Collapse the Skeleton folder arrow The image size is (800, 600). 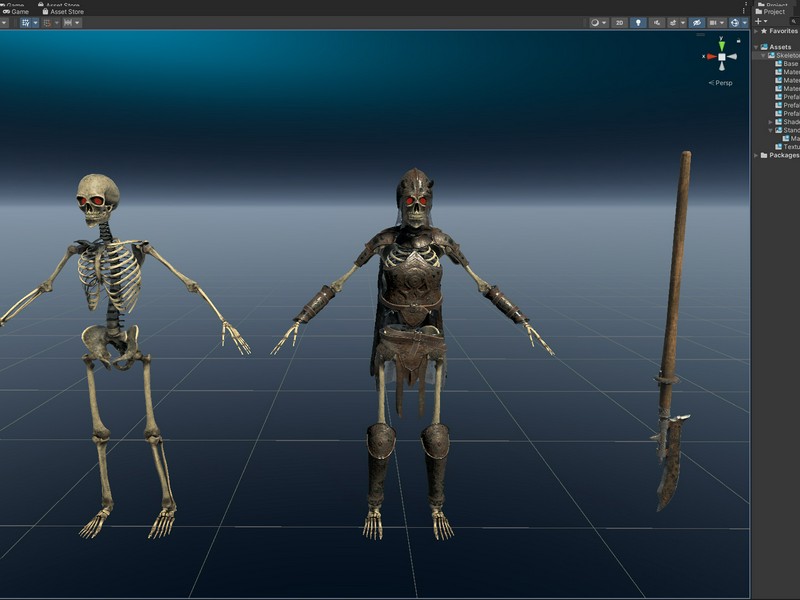tap(763, 55)
